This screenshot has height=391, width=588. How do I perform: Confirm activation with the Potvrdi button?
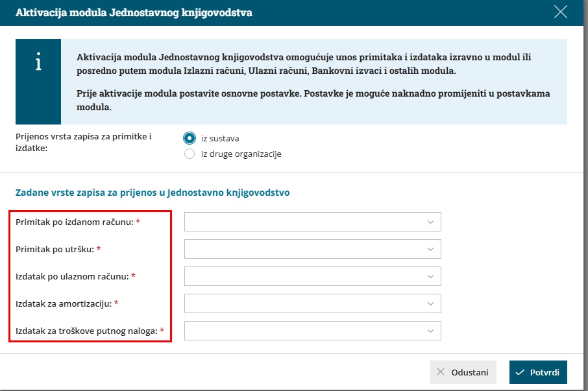pyautogui.click(x=538, y=372)
